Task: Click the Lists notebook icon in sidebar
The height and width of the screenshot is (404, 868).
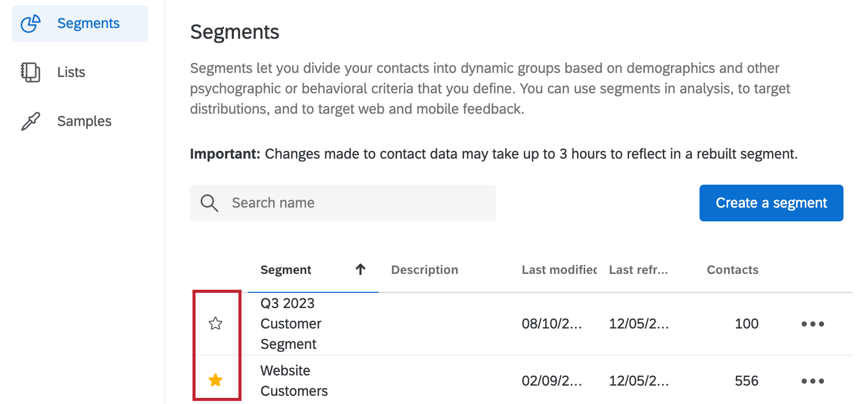Action: coord(31,72)
